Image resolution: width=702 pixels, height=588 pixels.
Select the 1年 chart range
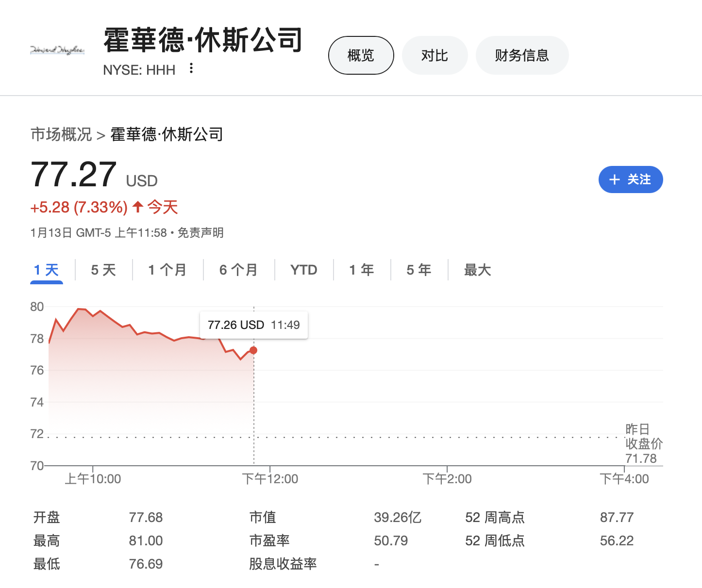pyautogui.click(x=361, y=270)
